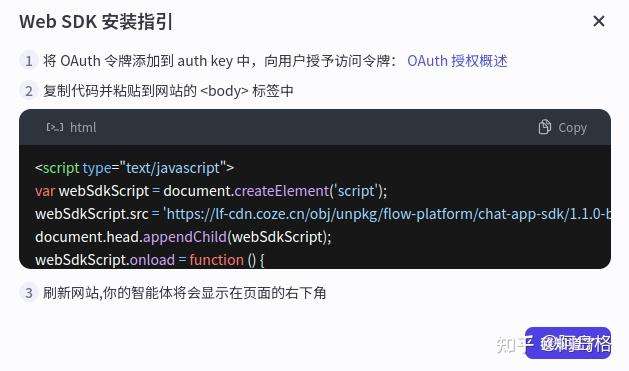Image resolution: width=629 pixels, height=371 pixels.
Task: Click the script type="text/javascript" code line
Action: coord(134,168)
